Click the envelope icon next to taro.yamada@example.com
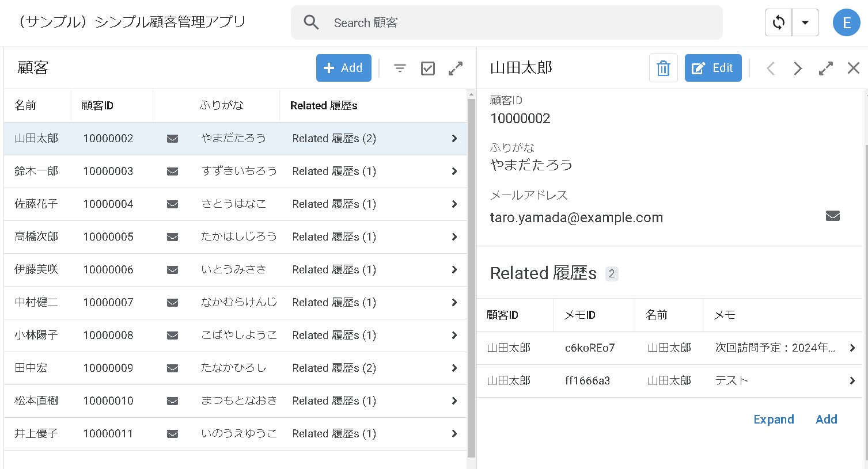The image size is (868, 469). (x=832, y=215)
